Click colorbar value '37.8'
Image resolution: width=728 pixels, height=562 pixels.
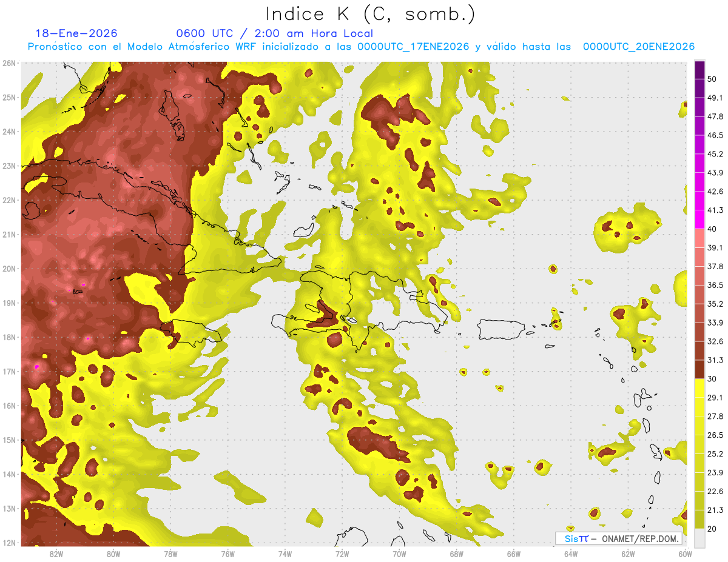tap(715, 266)
